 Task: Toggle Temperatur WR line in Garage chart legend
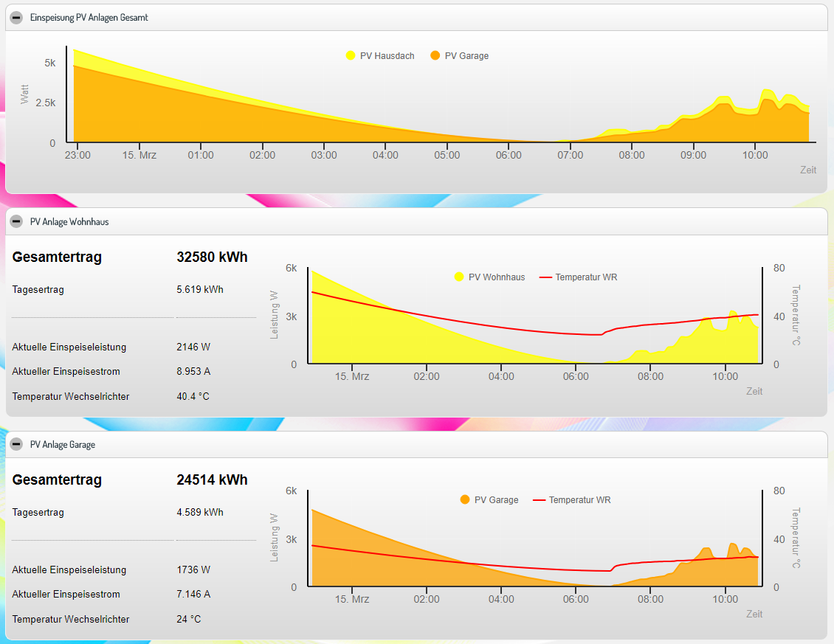pos(572,500)
